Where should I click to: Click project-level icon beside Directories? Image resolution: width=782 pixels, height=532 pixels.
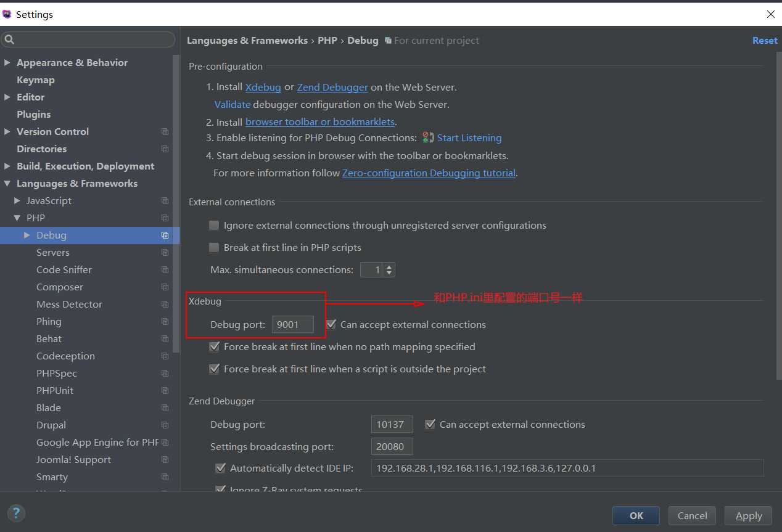[x=165, y=149]
